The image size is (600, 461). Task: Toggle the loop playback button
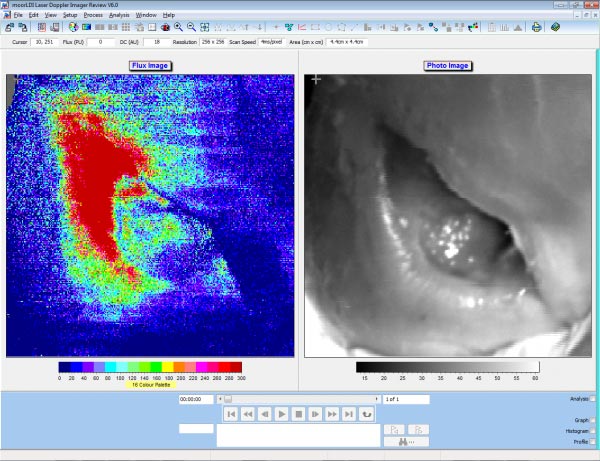click(366, 413)
